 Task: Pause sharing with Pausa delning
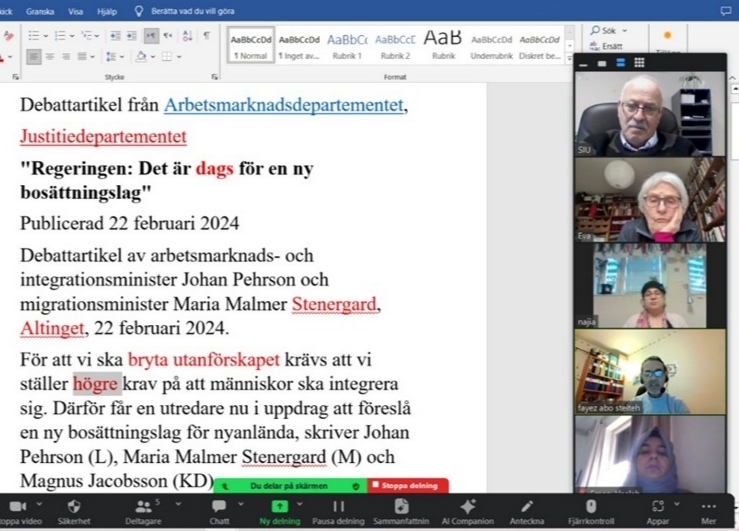[x=338, y=512]
